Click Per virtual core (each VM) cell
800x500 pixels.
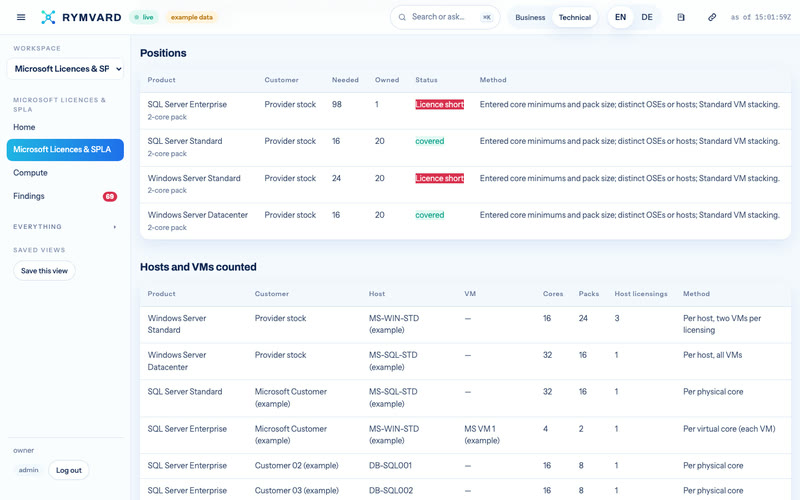(x=729, y=429)
